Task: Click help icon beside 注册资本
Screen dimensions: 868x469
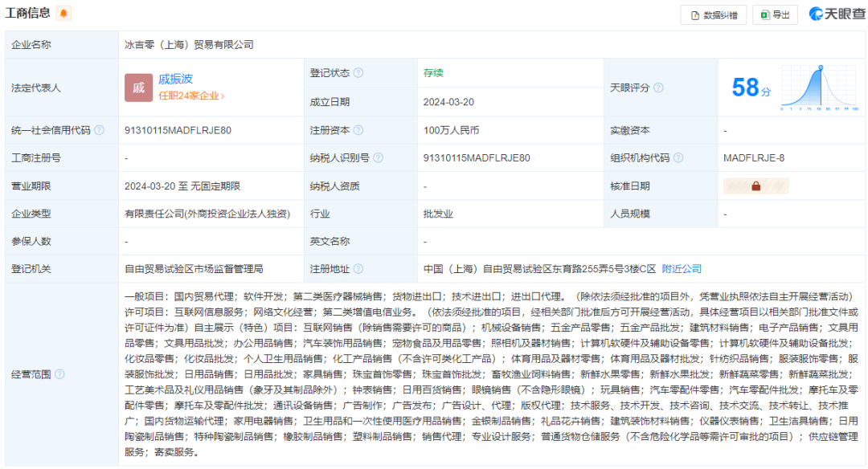Action: [358, 130]
